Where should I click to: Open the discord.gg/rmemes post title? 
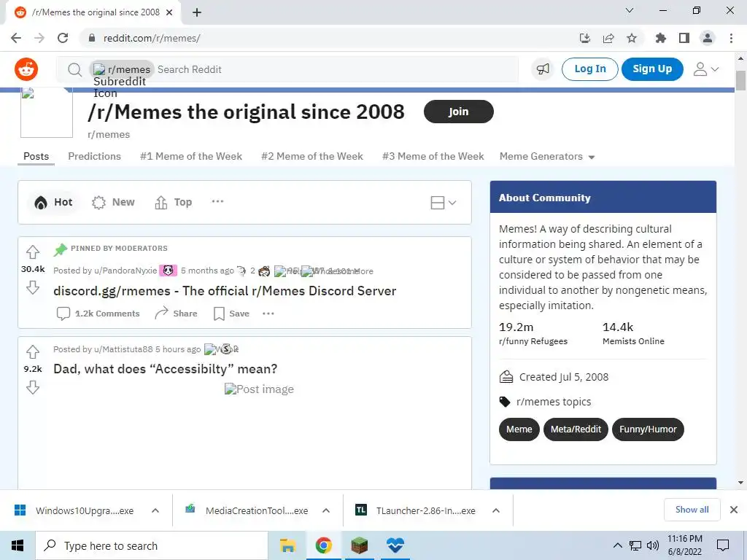225,291
